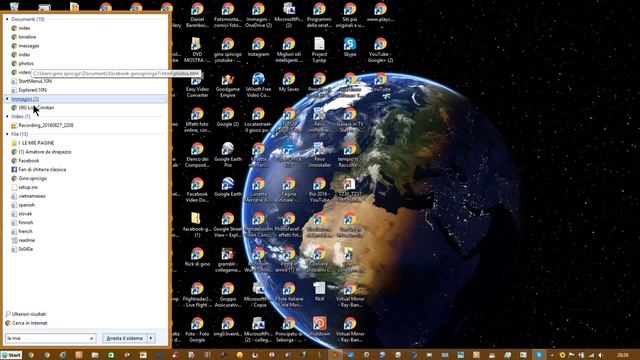Select the shutdown desktop icon

(x=319, y=327)
